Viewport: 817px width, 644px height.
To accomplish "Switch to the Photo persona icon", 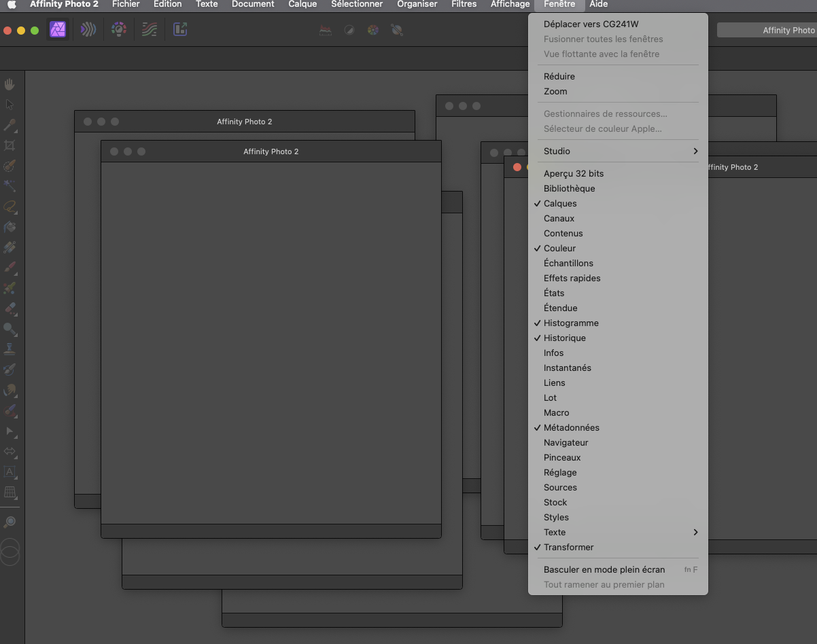I will (58, 30).
